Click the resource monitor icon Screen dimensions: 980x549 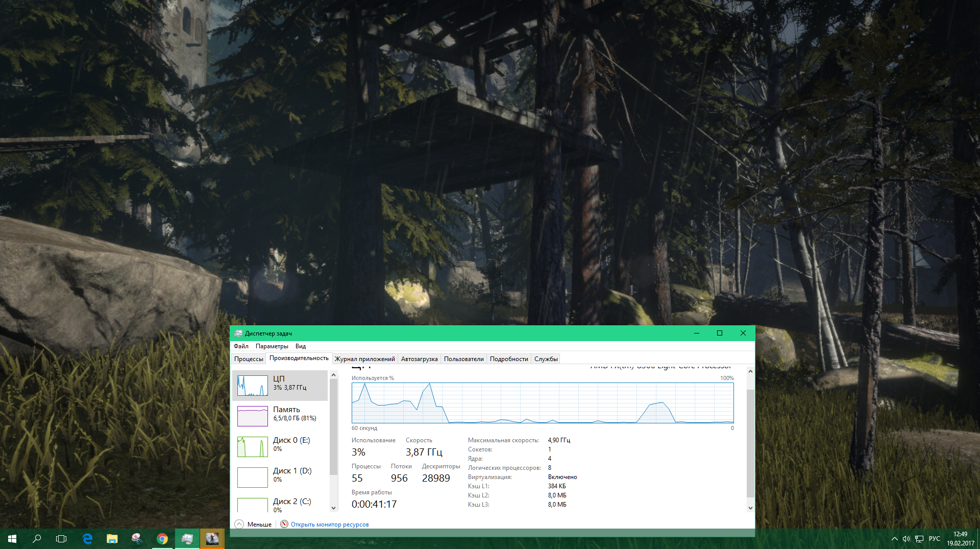[x=284, y=524]
